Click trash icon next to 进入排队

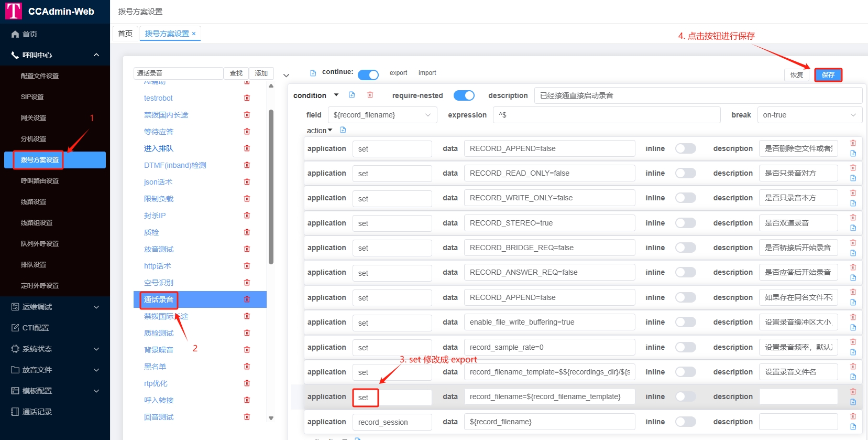(x=247, y=148)
